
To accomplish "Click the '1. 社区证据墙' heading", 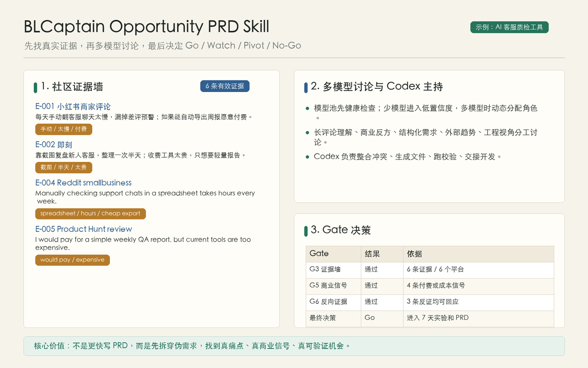I will click(x=72, y=86).
